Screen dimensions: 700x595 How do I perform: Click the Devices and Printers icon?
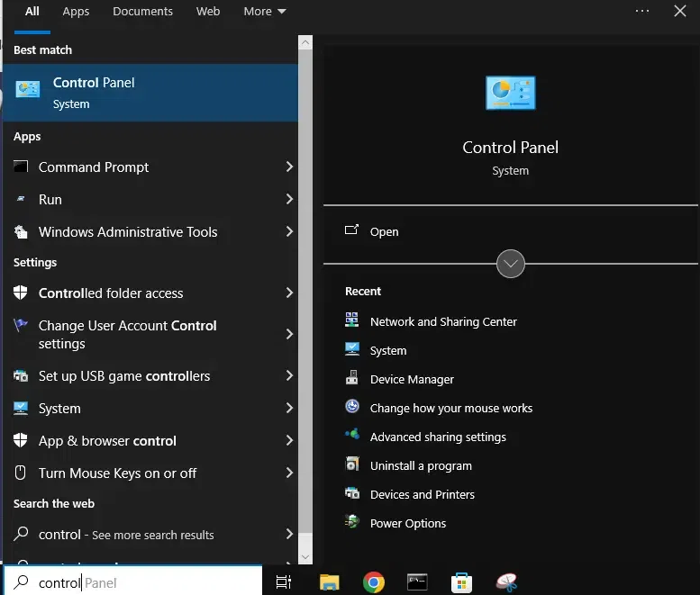[351, 492]
